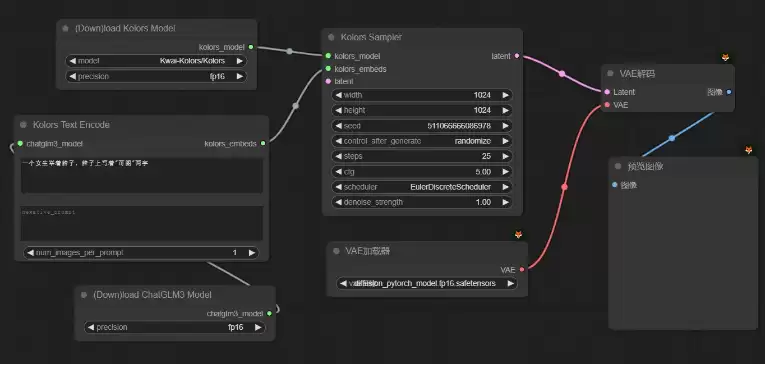The height and width of the screenshot is (365, 765).
Task: Click the negative_prompt text area
Action: click(x=141, y=223)
